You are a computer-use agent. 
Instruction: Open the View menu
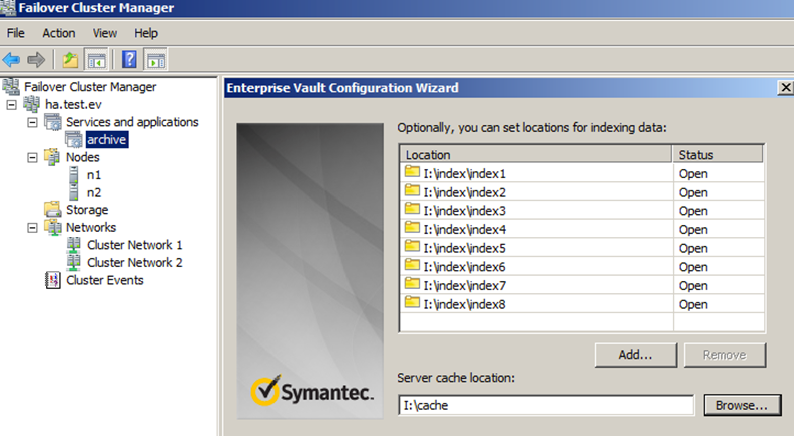pos(105,33)
